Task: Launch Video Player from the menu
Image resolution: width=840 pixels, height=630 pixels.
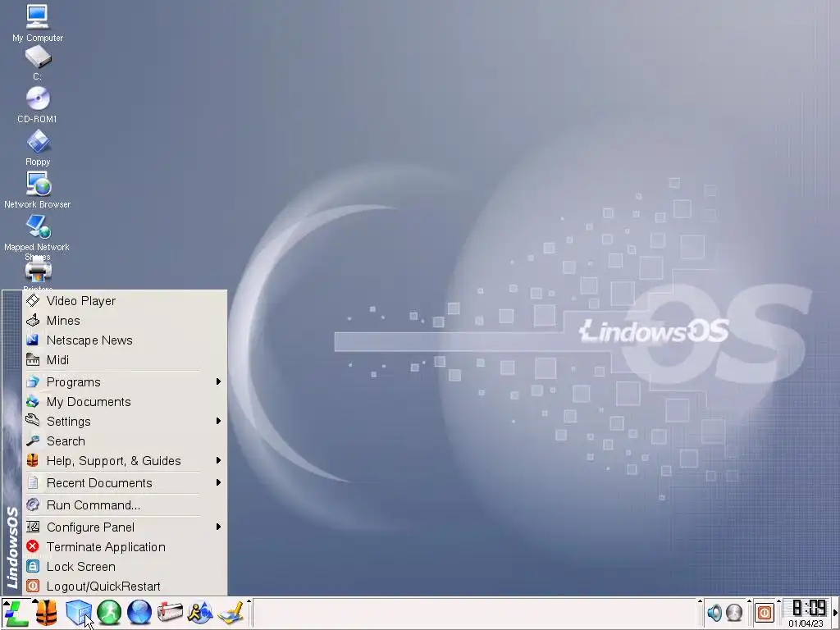Action: (125, 301)
